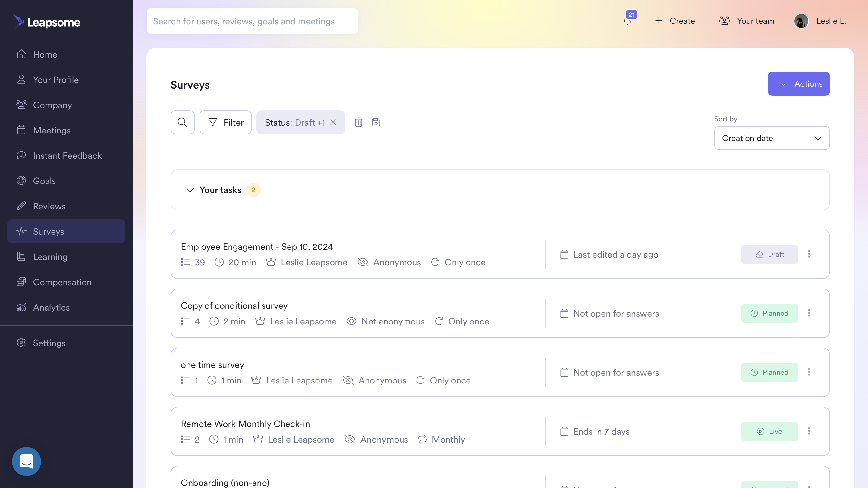
Task: Expand the Your tasks section
Action: 190,190
